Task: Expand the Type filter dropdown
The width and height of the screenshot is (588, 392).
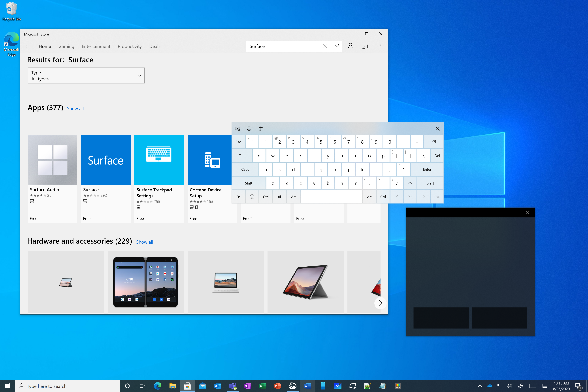Action: [x=86, y=75]
